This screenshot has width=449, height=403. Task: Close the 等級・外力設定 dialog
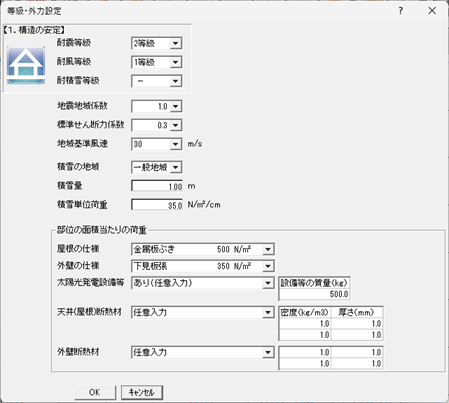pos(432,11)
